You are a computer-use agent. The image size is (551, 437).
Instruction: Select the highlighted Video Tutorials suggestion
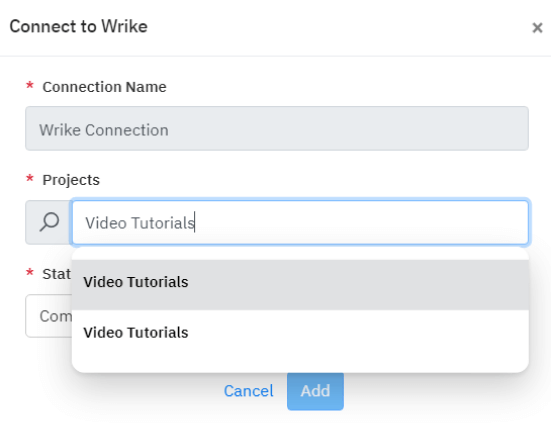(300, 285)
